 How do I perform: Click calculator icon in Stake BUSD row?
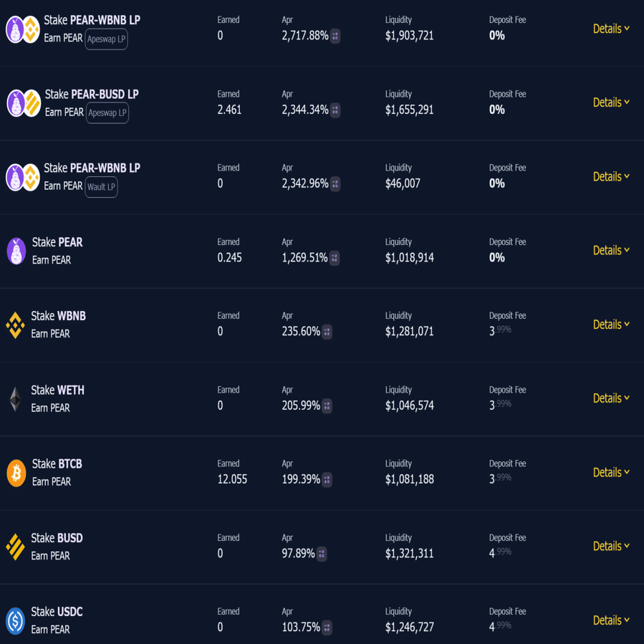click(x=322, y=554)
